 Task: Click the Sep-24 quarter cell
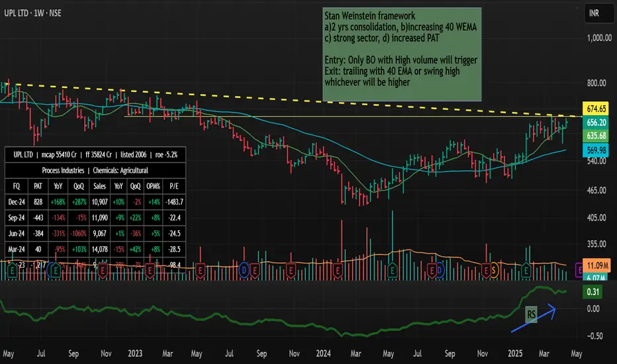click(x=17, y=218)
